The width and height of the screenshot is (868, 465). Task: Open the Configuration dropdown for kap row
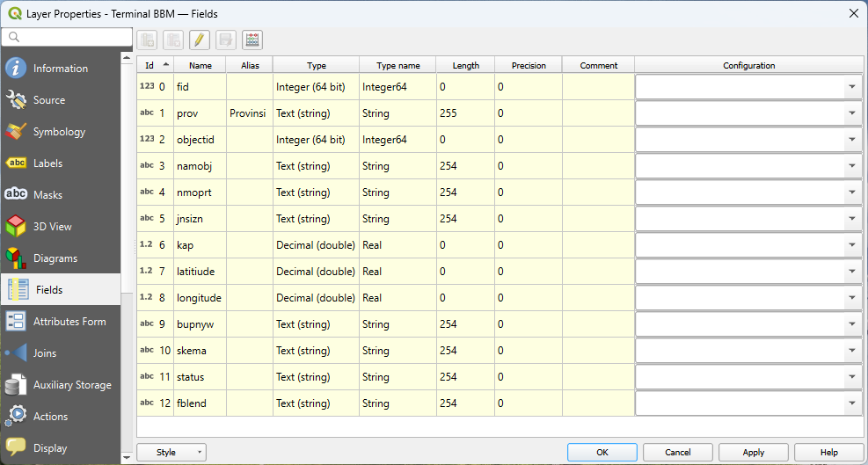click(851, 245)
